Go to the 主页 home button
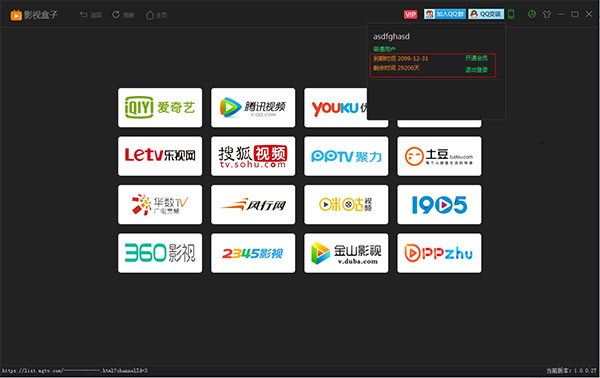 (x=157, y=15)
